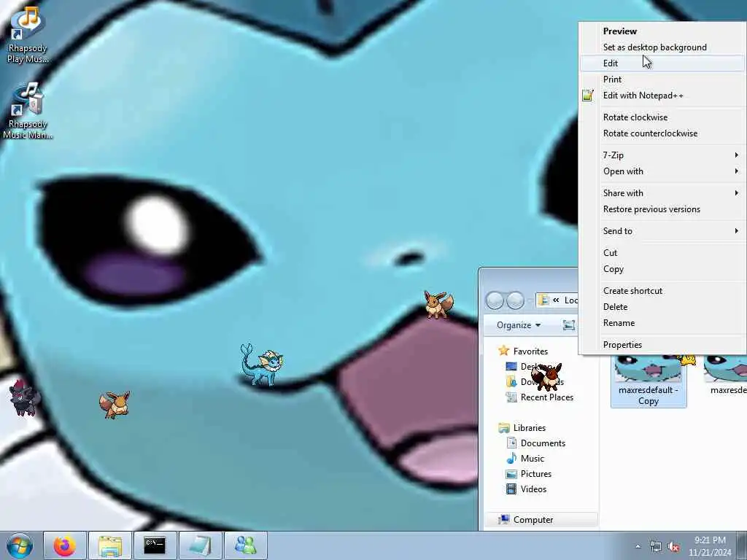The image size is (747, 560).
Task: Expand the Send to submenu arrow
Action: click(737, 231)
